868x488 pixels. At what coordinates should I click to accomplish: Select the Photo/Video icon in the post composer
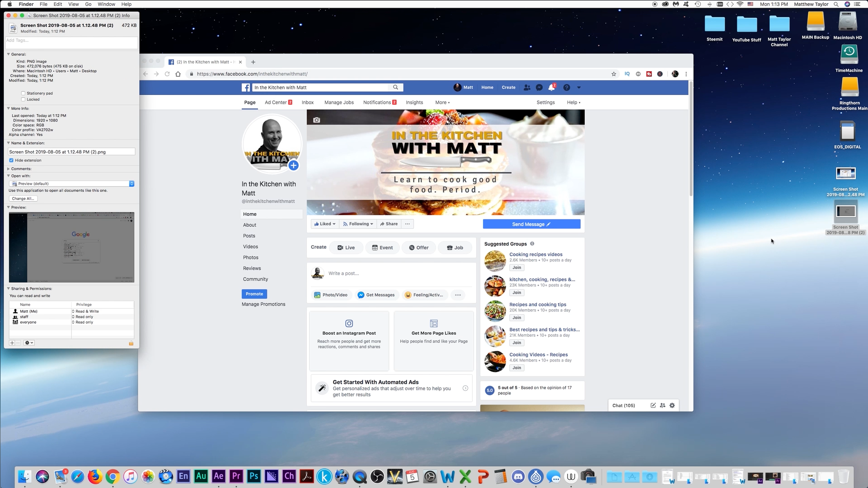coord(317,295)
